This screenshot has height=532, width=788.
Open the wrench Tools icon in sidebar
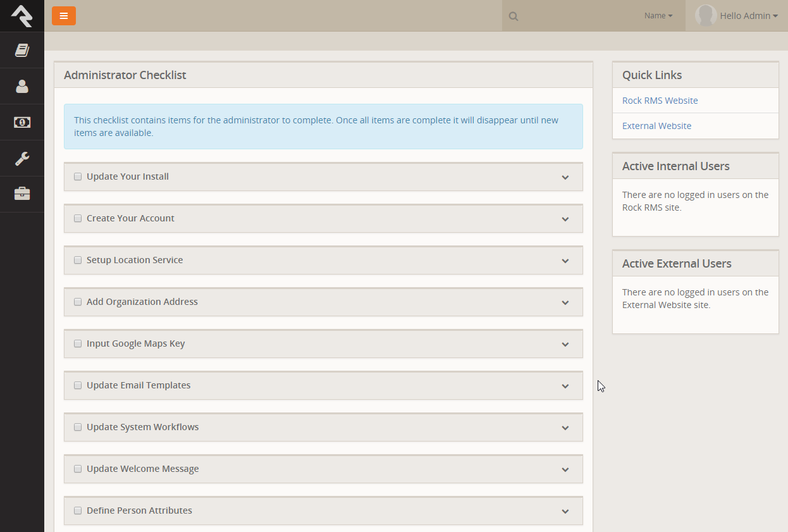click(x=22, y=158)
